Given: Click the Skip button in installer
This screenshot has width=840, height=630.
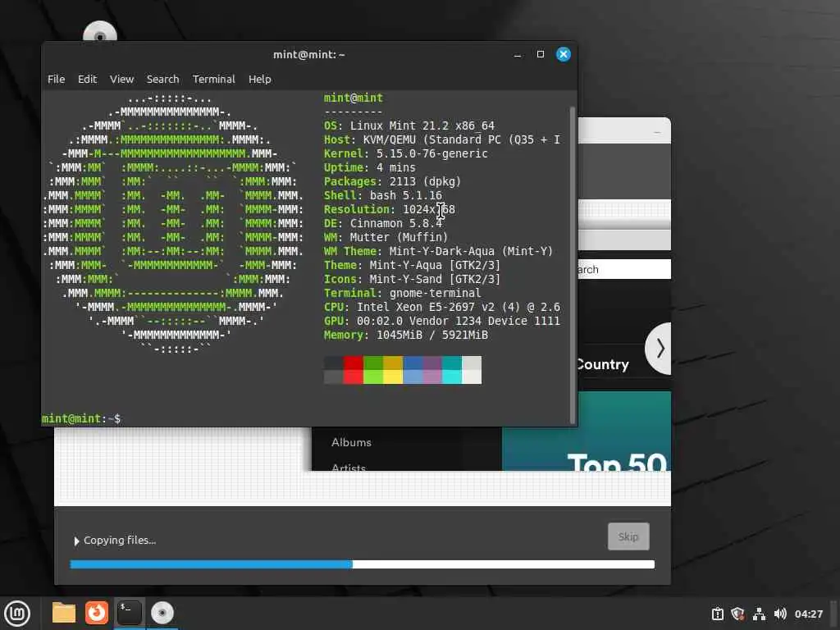Looking at the screenshot, I should (628, 536).
